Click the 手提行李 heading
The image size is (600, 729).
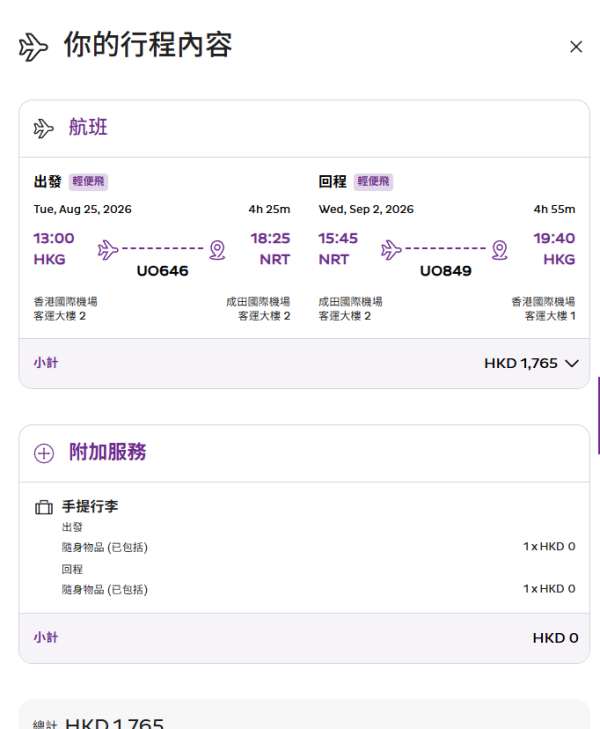(90, 506)
